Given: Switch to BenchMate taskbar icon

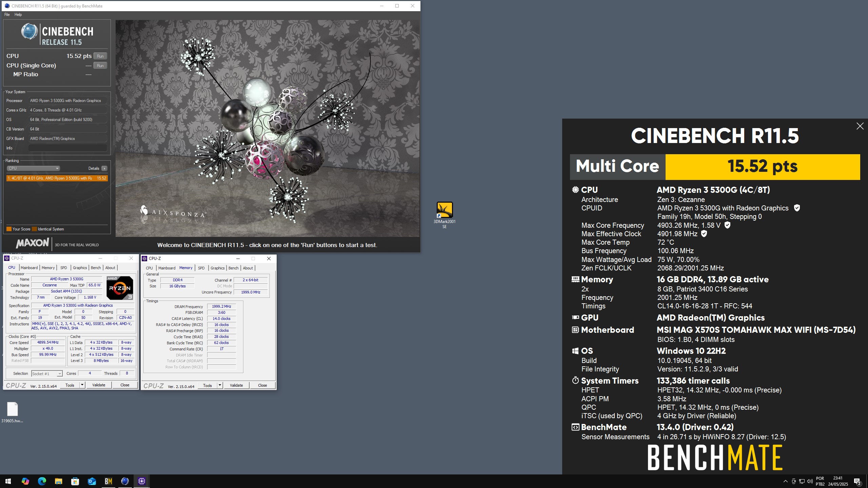Looking at the screenshot, I should pos(108,481).
